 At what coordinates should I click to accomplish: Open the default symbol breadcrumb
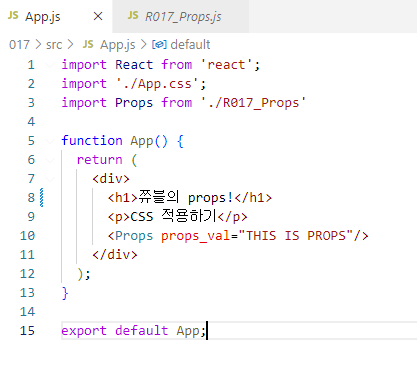point(190,45)
